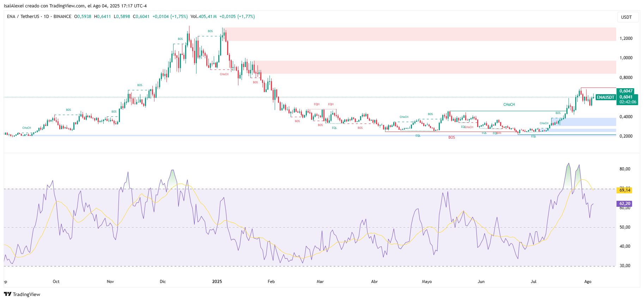Click the TradingView logo in the footer
644x301 pixels.
22,294
